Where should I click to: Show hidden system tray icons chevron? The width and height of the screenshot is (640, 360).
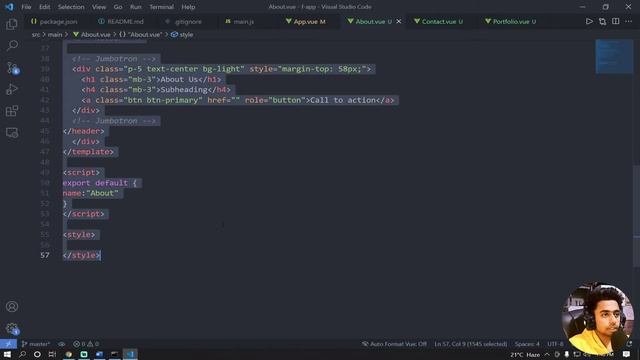(x=547, y=355)
